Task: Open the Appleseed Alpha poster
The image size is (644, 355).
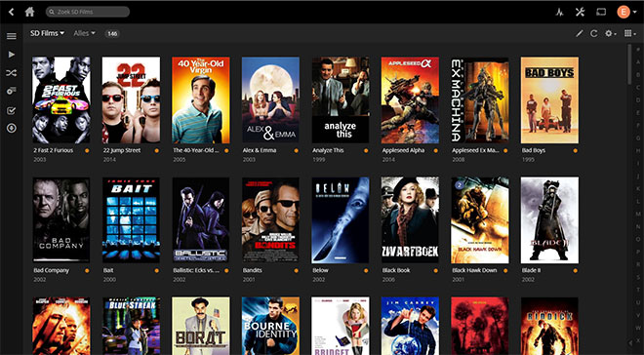Action: 410,99
